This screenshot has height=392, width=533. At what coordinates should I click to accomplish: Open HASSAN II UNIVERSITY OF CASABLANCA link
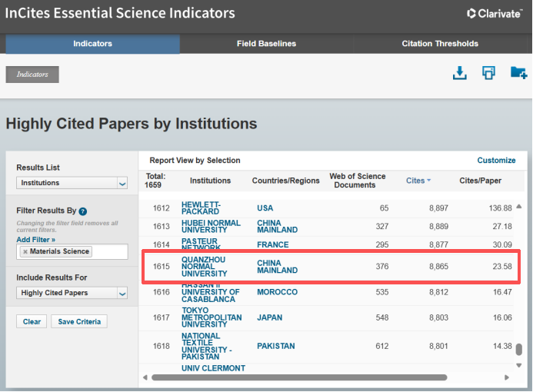coord(211,292)
